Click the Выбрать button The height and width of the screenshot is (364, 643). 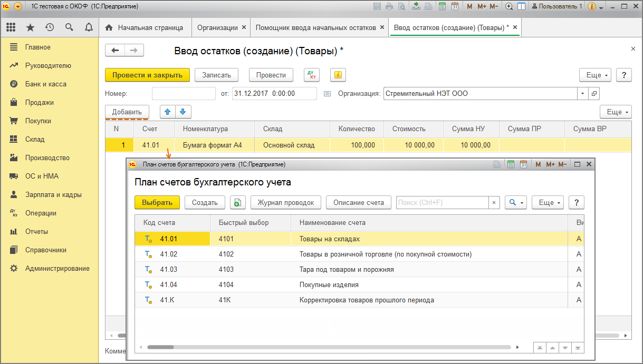157,203
